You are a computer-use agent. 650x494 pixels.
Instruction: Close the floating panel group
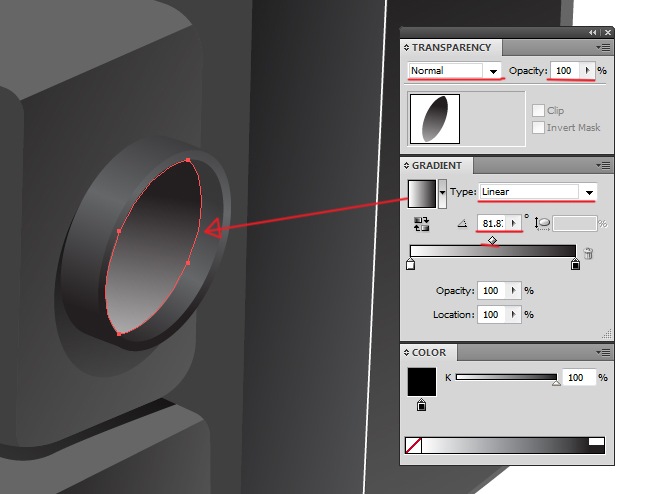(x=608, y=32)
